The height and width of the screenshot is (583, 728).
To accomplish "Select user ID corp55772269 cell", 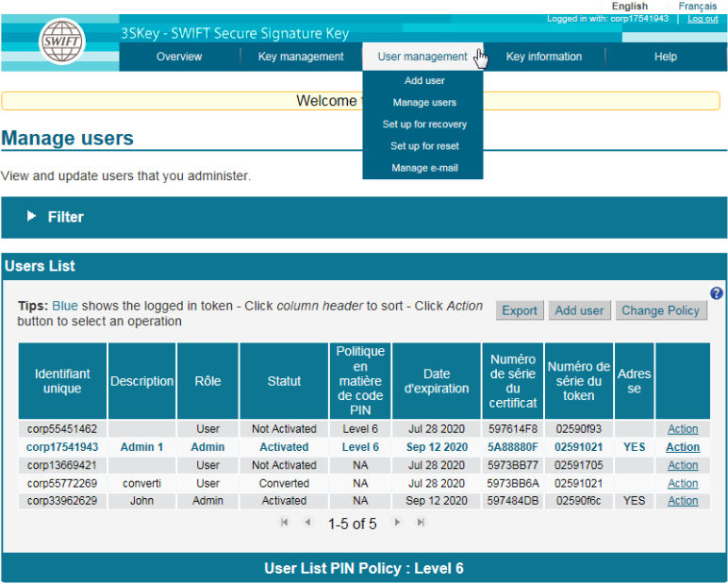I will [62, 484].
